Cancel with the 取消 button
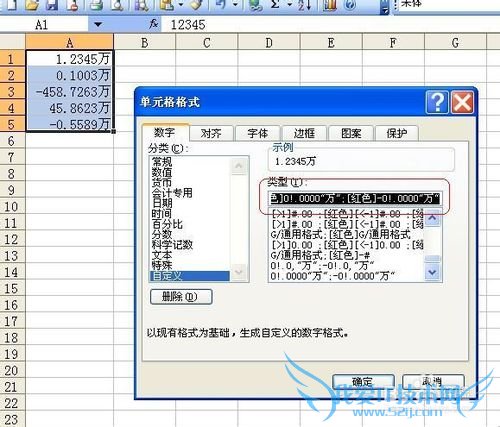 click(433, 381)
